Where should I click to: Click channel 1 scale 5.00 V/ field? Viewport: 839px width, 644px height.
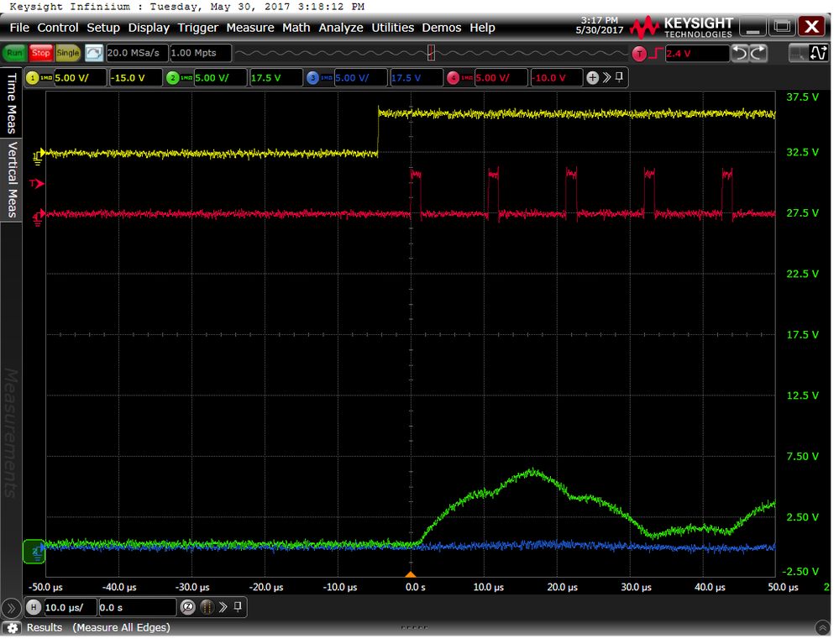click(x=81, y=78)
